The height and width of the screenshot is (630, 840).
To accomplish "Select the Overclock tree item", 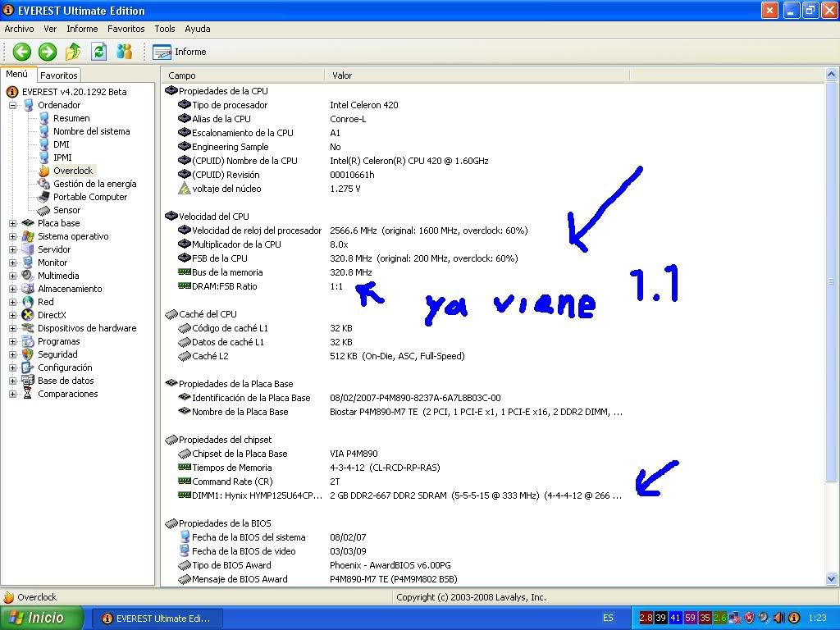I will [x=73, y=171].
